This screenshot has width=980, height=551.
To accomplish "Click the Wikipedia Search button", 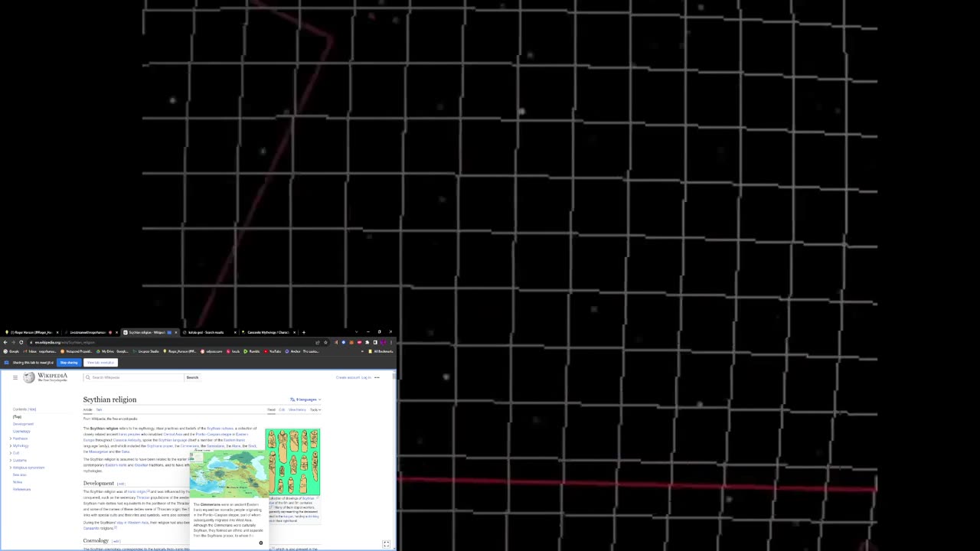I will click(x=192, y=377).
